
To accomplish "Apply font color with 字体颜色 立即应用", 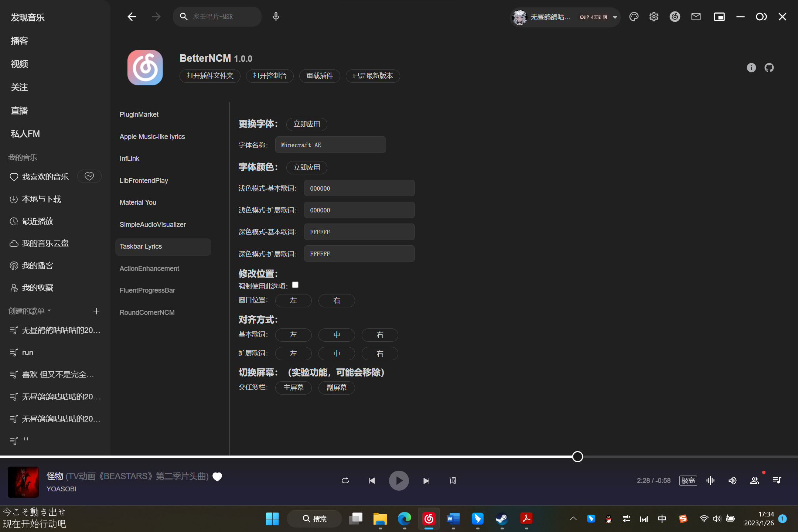I will coord(307,167).
